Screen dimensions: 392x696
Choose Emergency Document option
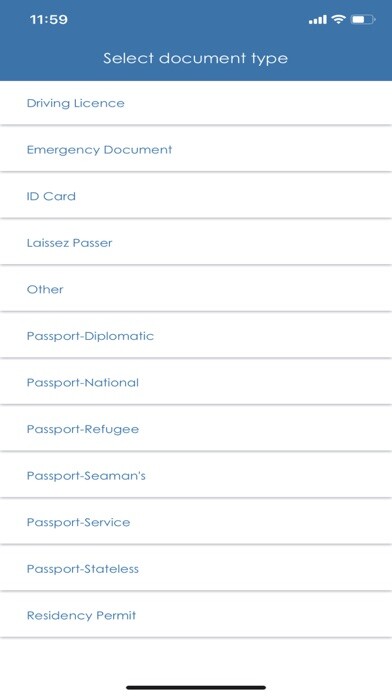point(196,149)
